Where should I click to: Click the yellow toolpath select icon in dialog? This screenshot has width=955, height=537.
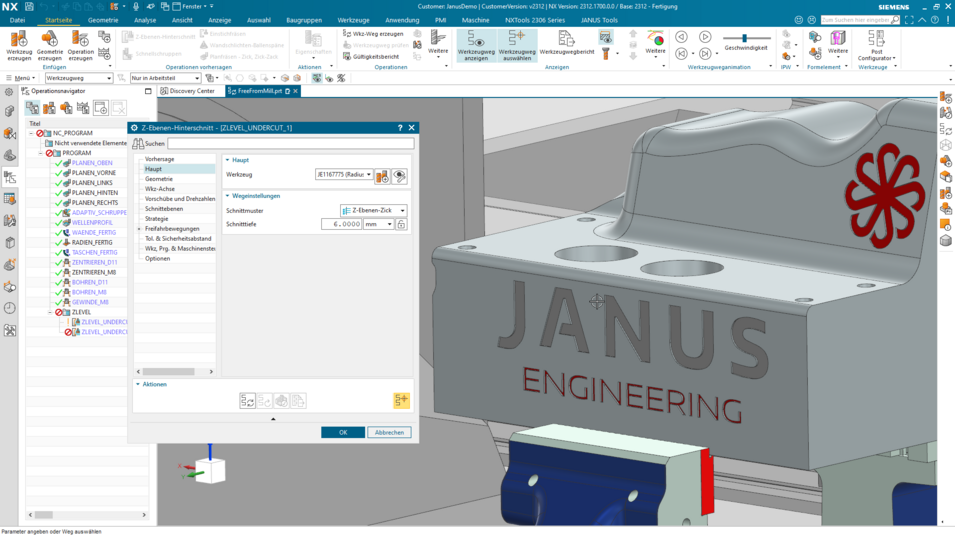point(401,400)
